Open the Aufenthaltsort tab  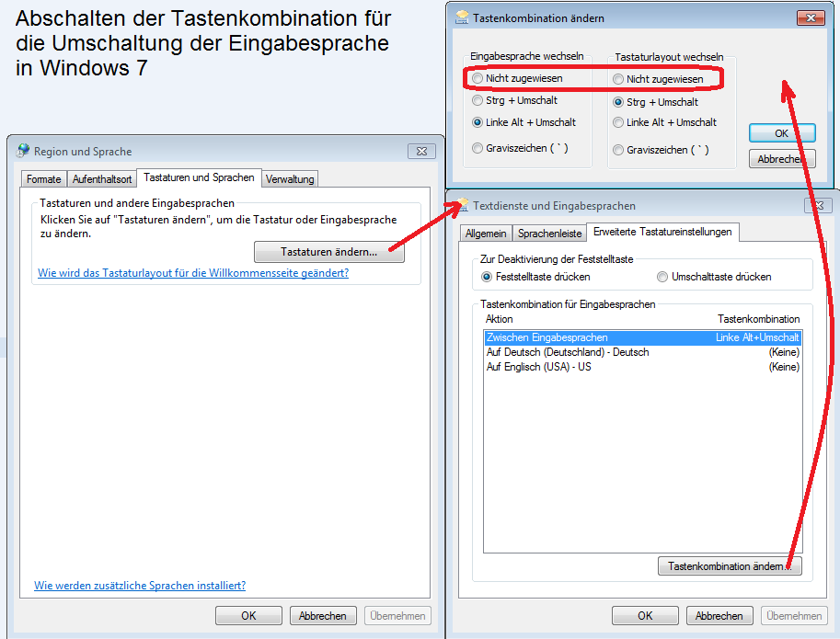tap(102, 179)
